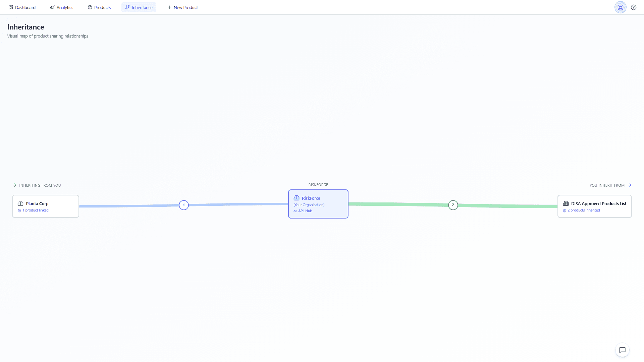Click the building icon on Planta Corp card

21,203
